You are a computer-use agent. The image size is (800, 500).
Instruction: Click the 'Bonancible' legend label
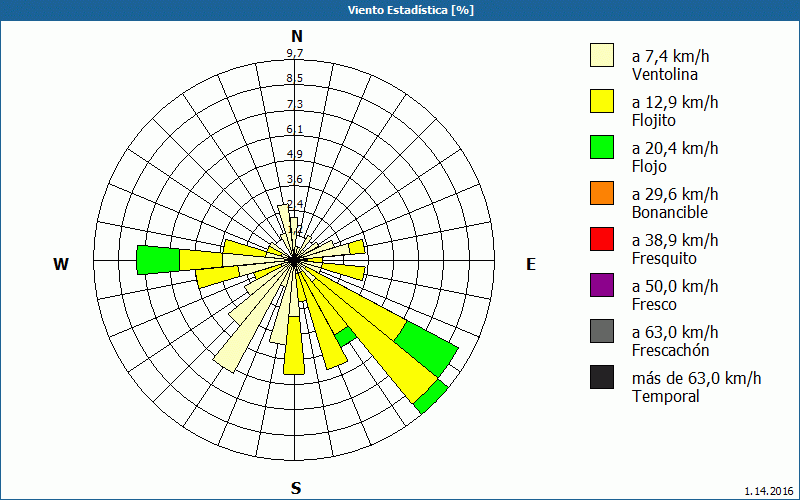click(670, 212)
